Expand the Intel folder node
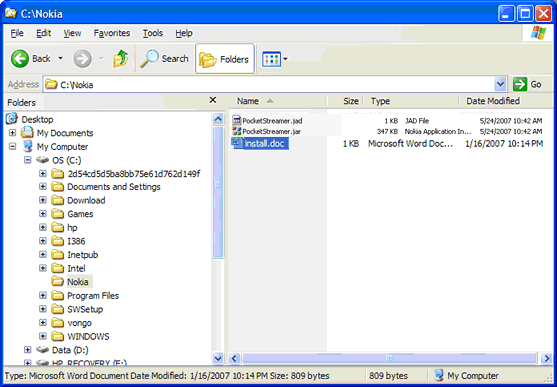Viewport: 557px width, 387px height. [43, 268]
